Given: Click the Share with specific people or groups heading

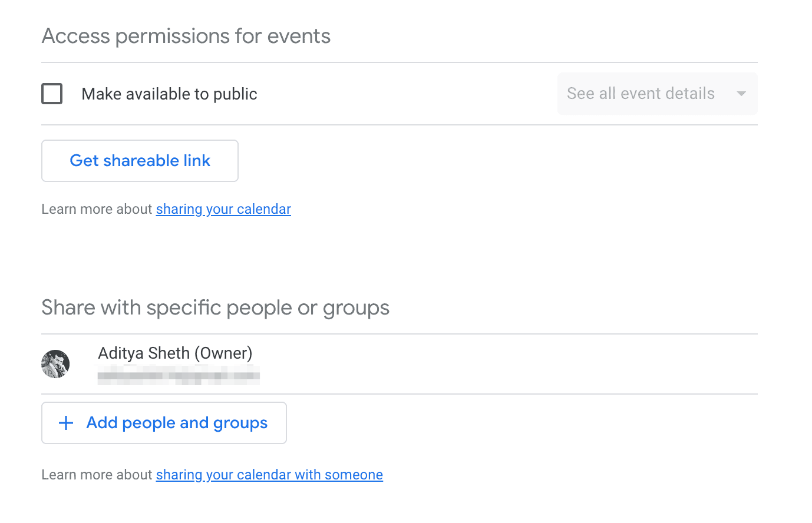Looking at the screenshot, I should pyautogui.click(x=215, y=307).
